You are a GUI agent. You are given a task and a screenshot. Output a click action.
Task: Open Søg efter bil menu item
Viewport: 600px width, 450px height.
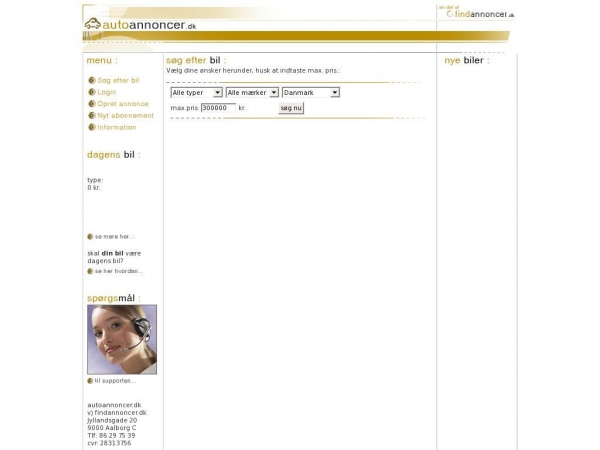[118, 80]
